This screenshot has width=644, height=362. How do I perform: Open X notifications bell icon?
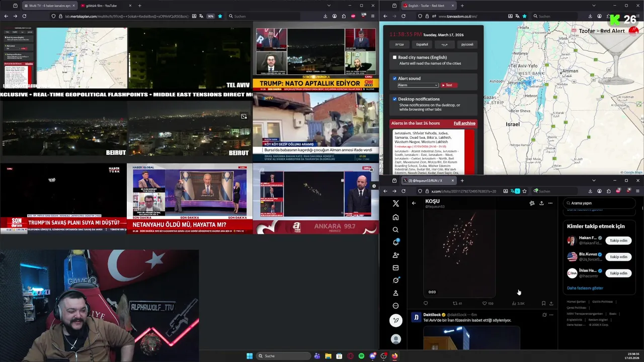point(395,242)
